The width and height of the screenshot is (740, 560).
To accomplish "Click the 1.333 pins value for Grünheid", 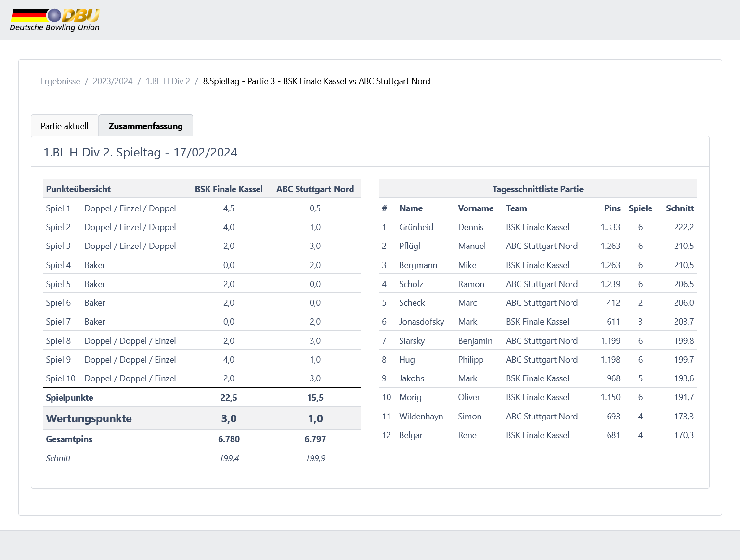I will (610, 227).
